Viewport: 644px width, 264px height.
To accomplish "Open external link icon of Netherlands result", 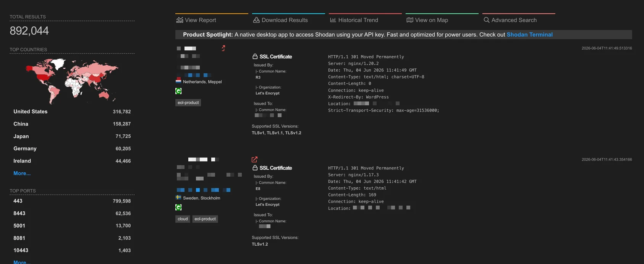I will tap(223, 48).
